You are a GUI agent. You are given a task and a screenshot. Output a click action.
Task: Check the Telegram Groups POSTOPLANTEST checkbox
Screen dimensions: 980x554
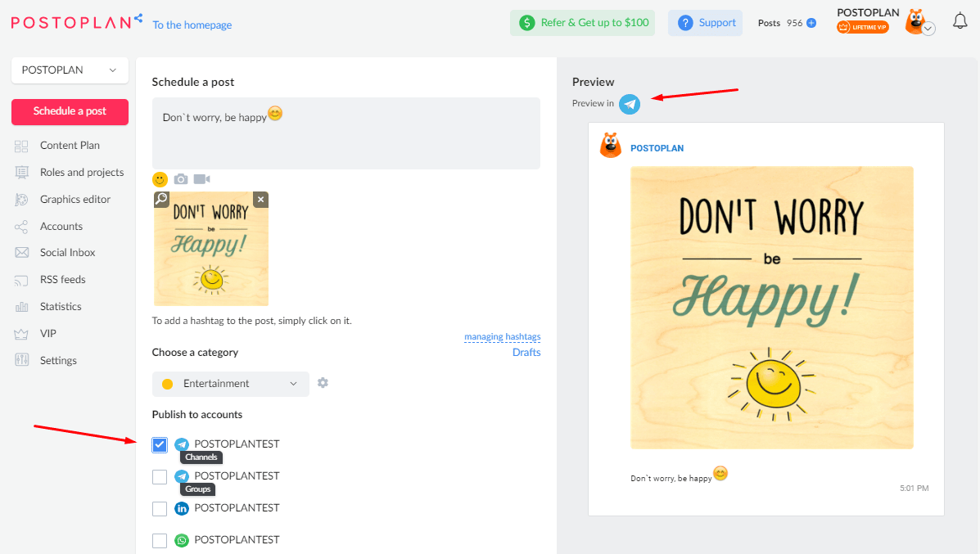click(x=160, y=477)
